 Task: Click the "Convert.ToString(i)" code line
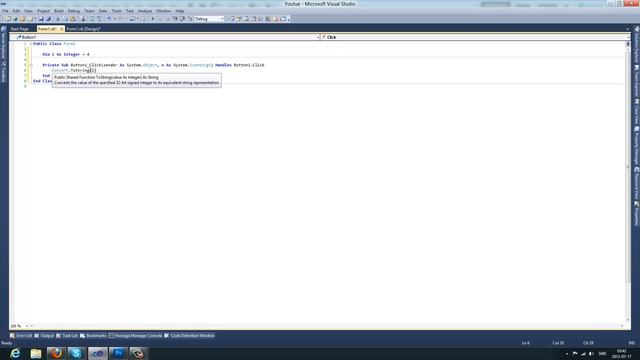pyautogui.click(x=74, y=70)
